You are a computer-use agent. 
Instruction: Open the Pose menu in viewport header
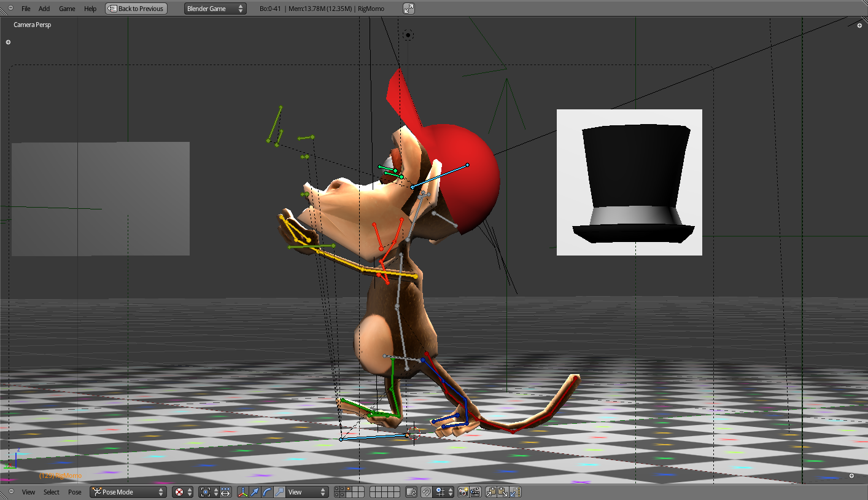pos(75,492)
